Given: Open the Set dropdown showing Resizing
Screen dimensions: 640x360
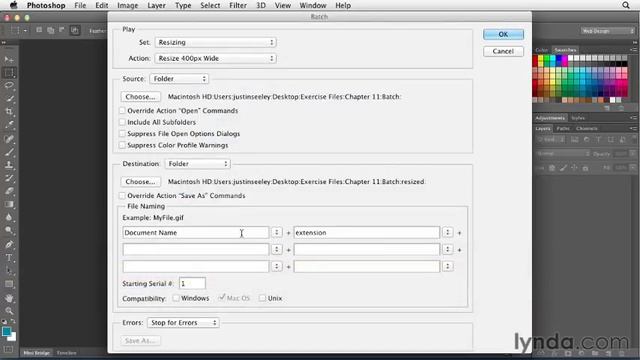Looking at the screenshot, I should 216,42.
